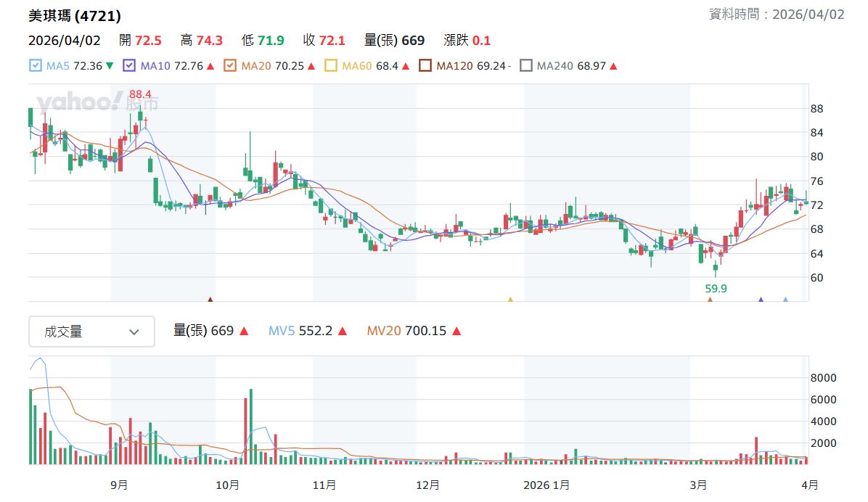868x502 pixels.
Task: Select the purple triangle marker on chart bottom
Action: pos(761,300)
